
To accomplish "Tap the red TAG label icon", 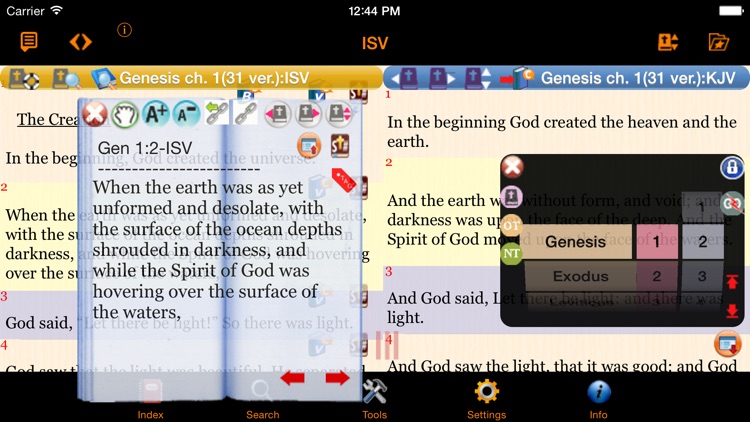I will coord(344,180).
